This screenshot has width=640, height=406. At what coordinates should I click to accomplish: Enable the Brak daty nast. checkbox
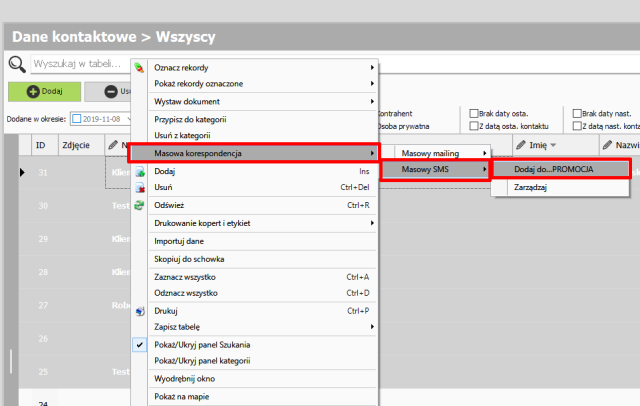click(577, 113)
